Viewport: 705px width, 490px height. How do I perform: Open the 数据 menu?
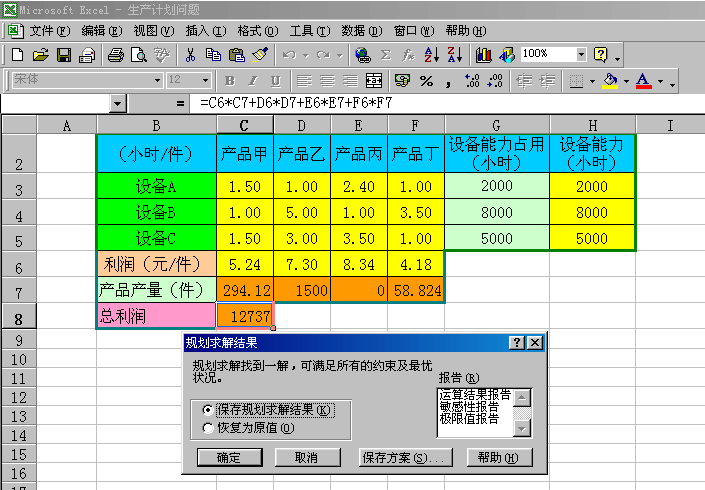click(361, 31)
